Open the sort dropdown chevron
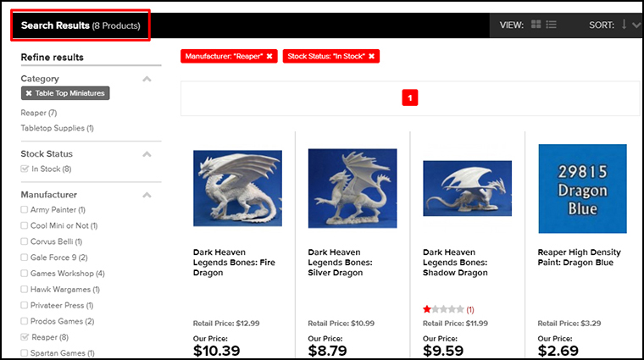The width and height of the screenshot is (644, 360). click(636, 25)
